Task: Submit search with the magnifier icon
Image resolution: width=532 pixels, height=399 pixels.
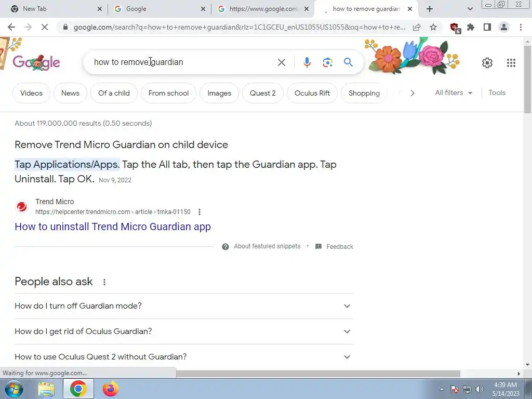Action: pos(348,62)
